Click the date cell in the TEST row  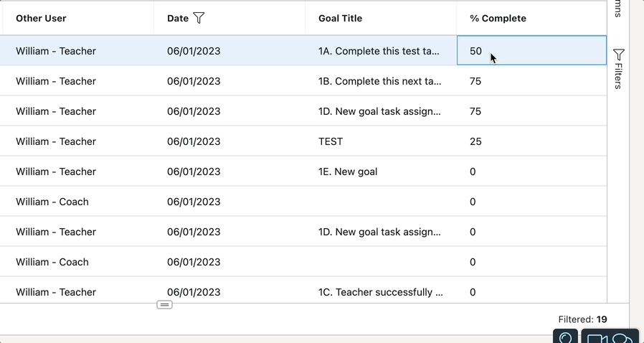(194, 141)
